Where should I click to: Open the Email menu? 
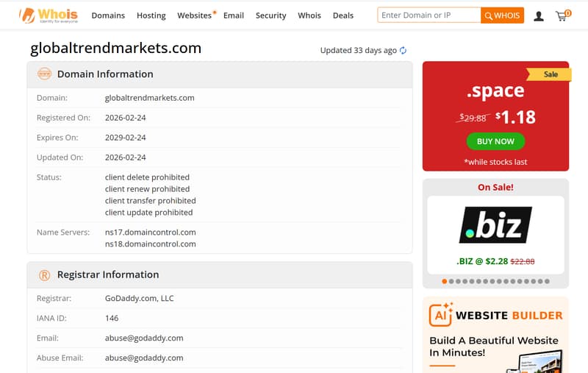(234, 15)
